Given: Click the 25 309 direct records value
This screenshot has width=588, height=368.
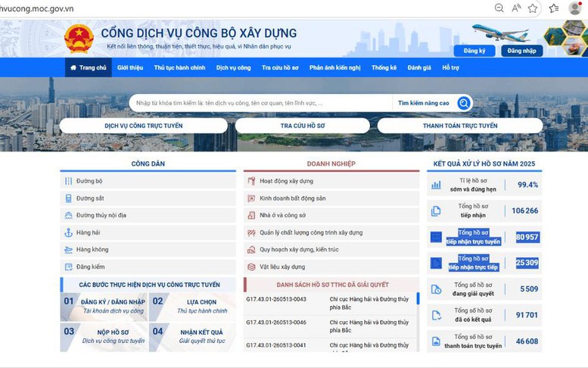Looking at the screenshot, I should pos(527,263).
